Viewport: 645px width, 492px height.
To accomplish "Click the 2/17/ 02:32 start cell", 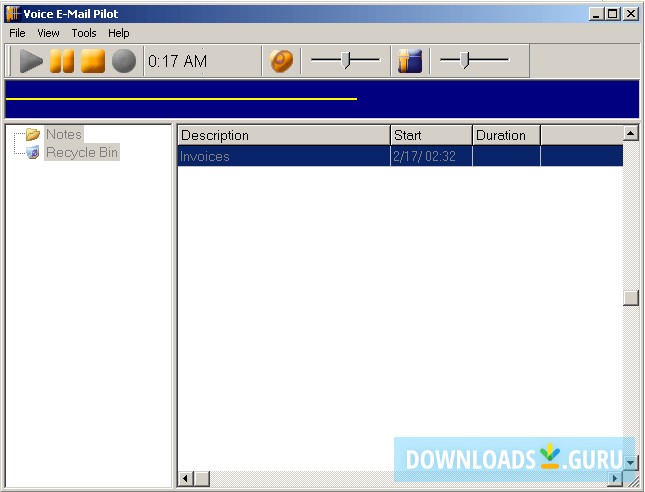I will (x=432, y=156).
